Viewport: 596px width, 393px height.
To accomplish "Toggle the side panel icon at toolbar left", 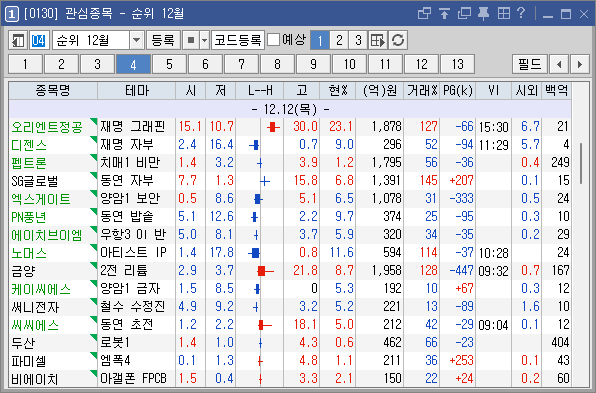I will pyautogui.click(x=18, y=40).
